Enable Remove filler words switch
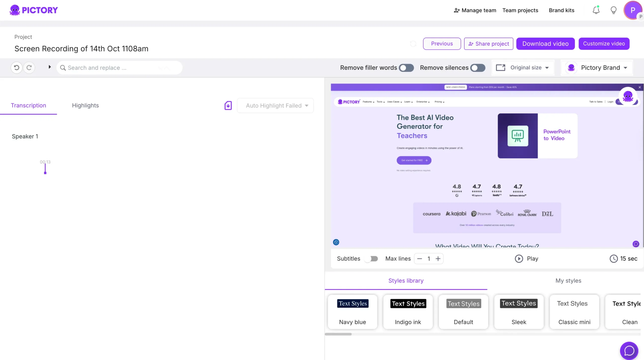This screenshot has width=644, height=360. pyautogui.click(x=406, y=68)
